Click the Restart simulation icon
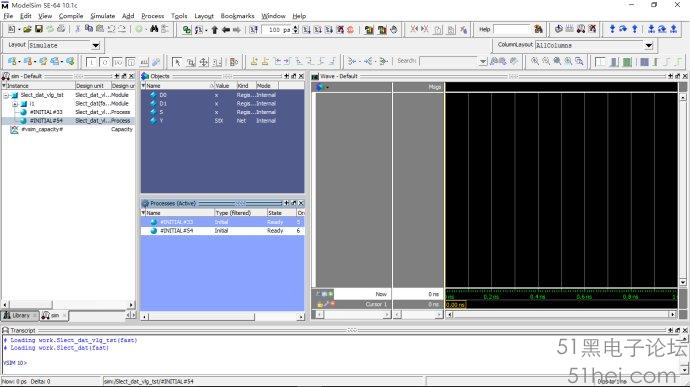 click(x=254, y=29)
